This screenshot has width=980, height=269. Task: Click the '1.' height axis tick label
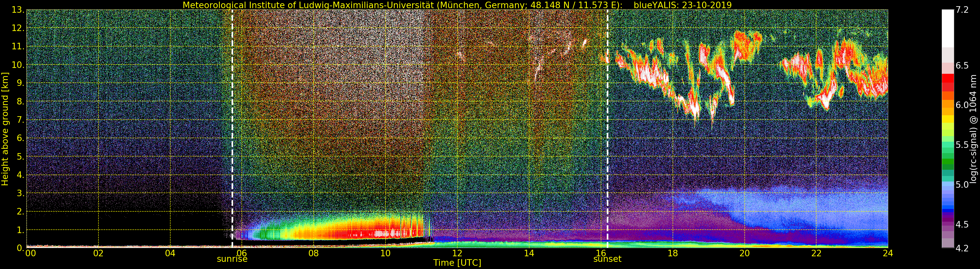[x=21, y=229]
